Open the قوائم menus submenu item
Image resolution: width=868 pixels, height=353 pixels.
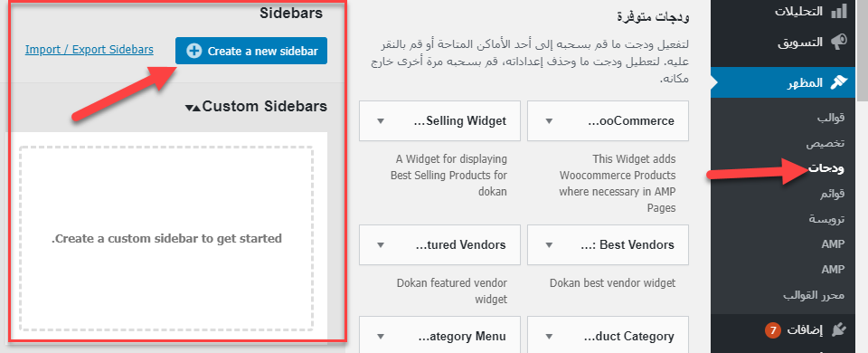pyautogui.click(x=833, y=194)
